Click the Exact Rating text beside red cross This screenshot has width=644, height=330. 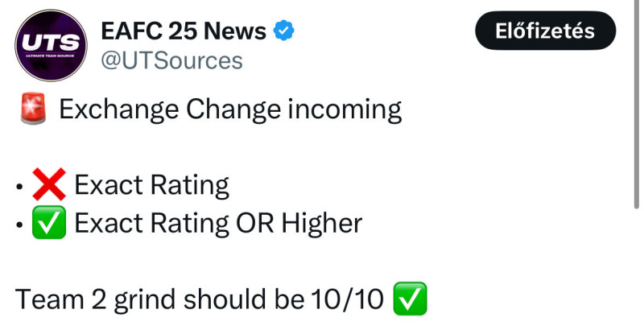tap(151, 186)
